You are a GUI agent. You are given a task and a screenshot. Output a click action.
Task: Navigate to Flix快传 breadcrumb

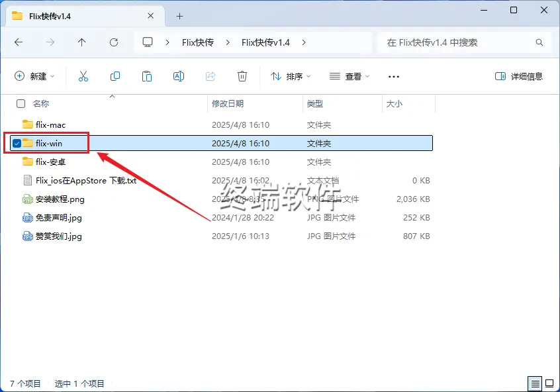[198, 42]
